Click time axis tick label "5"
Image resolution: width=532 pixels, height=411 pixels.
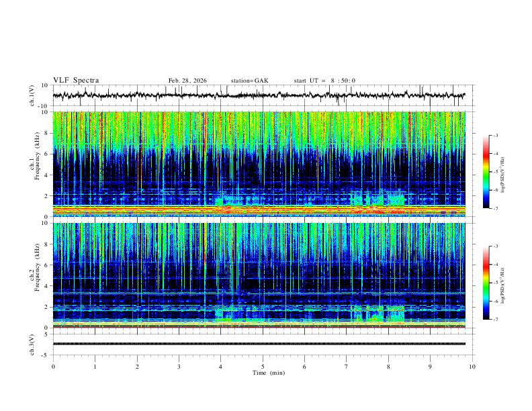[x=263, y=367]
